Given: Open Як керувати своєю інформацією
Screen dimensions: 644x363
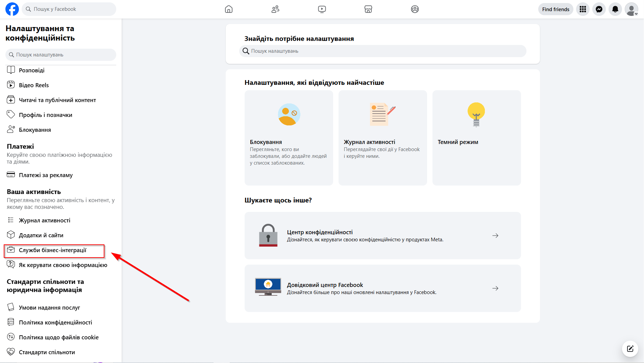Looking at the screenshot, I should click(61, 265).
